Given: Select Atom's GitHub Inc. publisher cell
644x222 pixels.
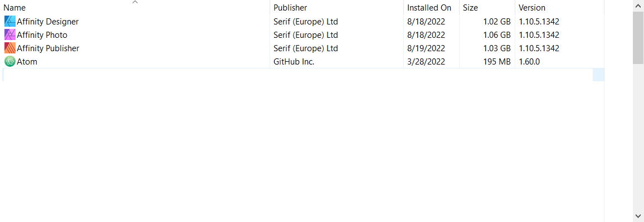Looking at the screenshot, I should tap(294, 62).
